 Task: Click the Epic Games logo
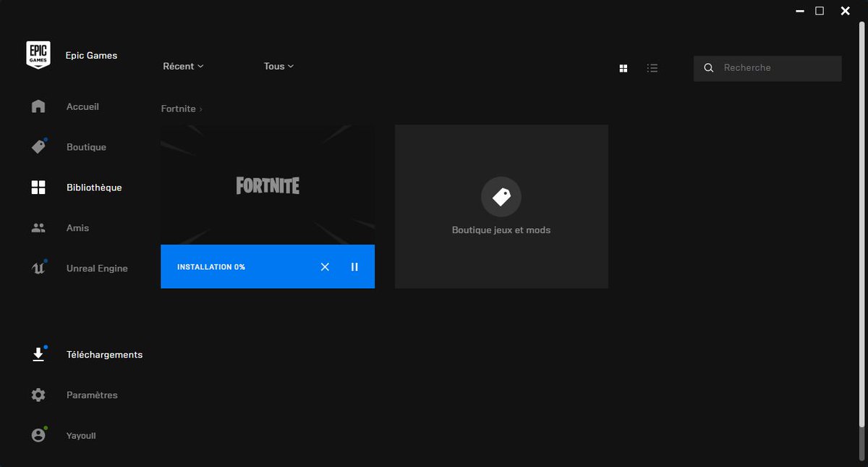[38, 56]
